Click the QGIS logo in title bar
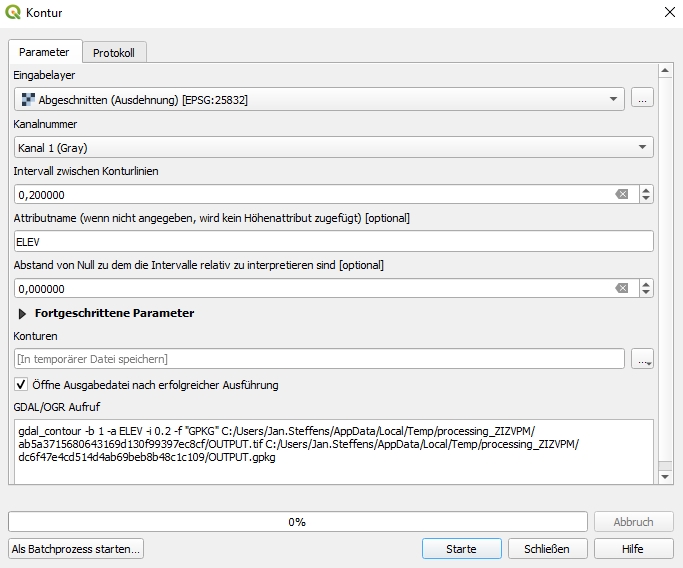 pos(13,12)
